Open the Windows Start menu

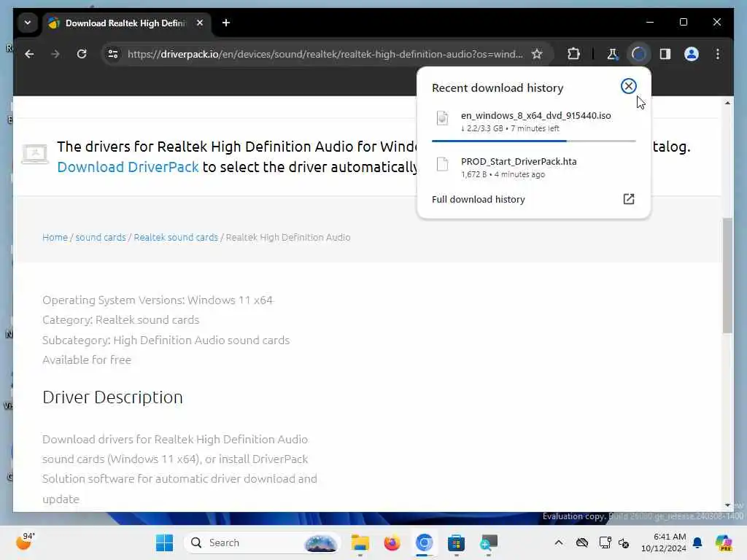click(164, 542)
